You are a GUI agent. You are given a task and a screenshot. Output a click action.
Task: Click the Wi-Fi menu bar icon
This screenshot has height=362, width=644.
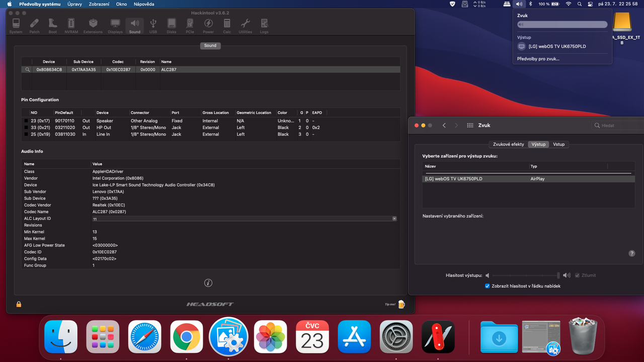click(569, 4)
